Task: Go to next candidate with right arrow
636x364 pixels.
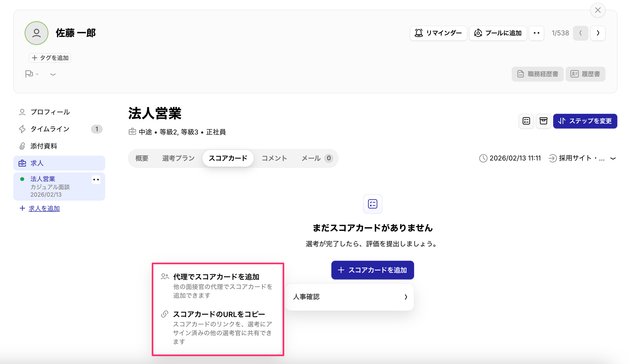Action: (x=598, y=33)
